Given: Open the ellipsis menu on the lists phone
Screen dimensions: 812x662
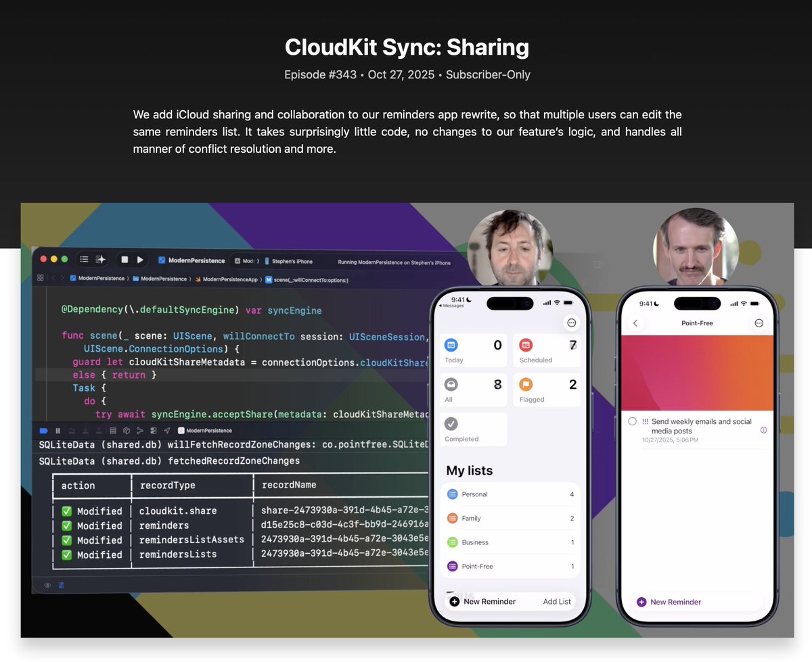Looking at the screenshot, I should click(x=572, y=323).
